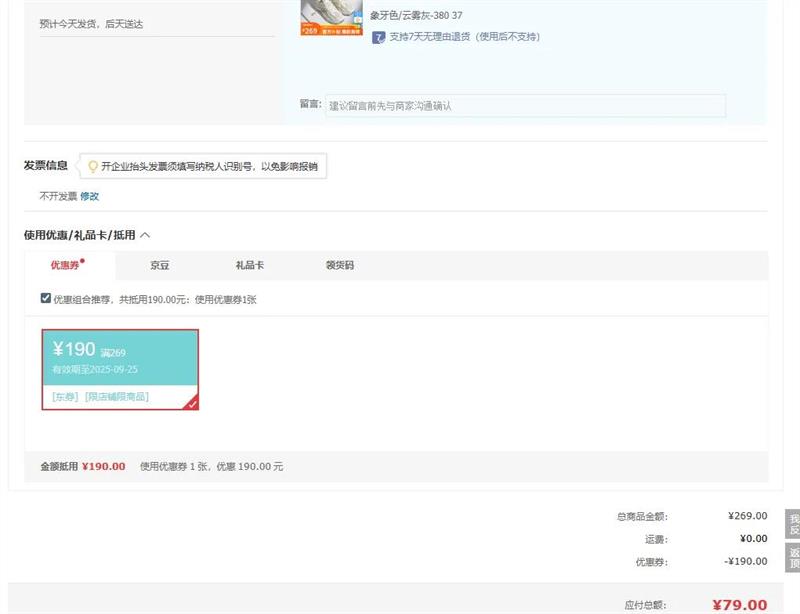
Task: Click the checkmark corner on the selected coupon
Action: pyautogui.click(x=191, y=403)
